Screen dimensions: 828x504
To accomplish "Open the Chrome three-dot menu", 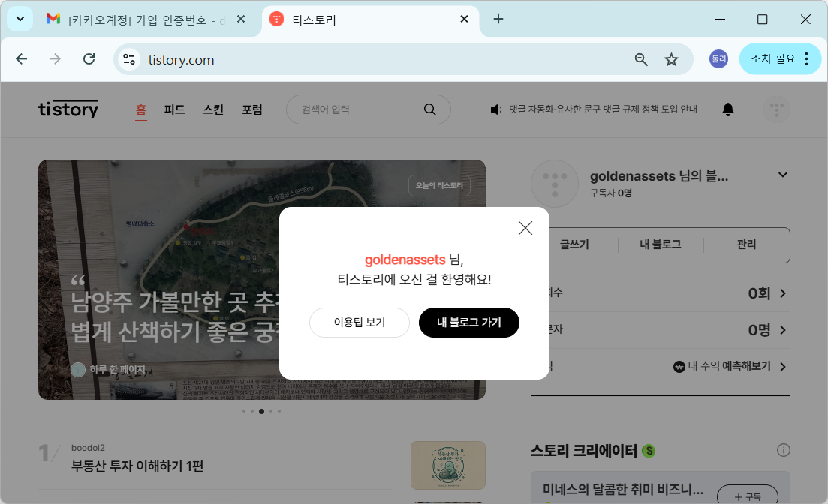I will (806, 58).
